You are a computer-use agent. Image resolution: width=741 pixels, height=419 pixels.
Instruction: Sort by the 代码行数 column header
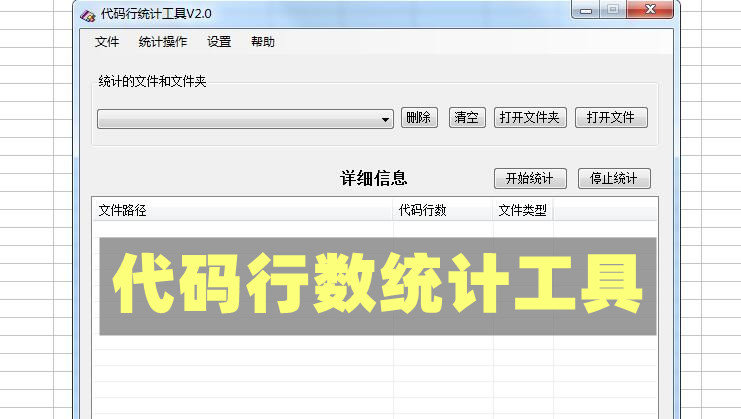[443, 210]
